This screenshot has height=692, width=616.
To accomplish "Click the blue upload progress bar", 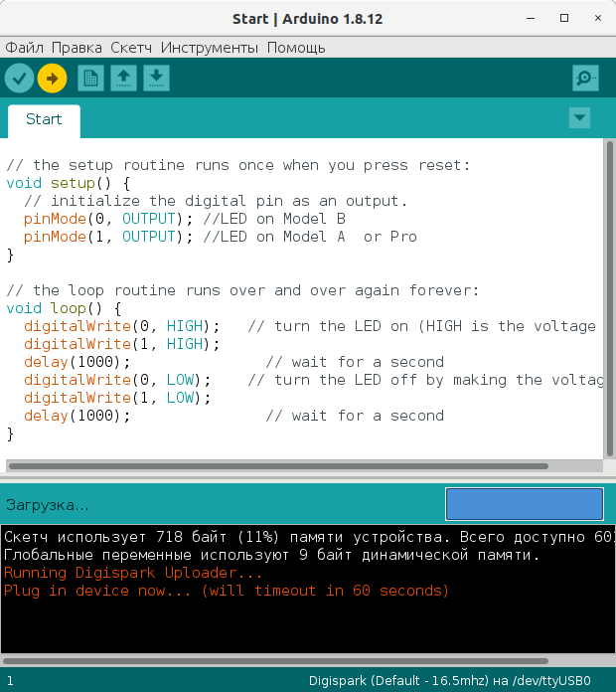I will tap(525, 504).
